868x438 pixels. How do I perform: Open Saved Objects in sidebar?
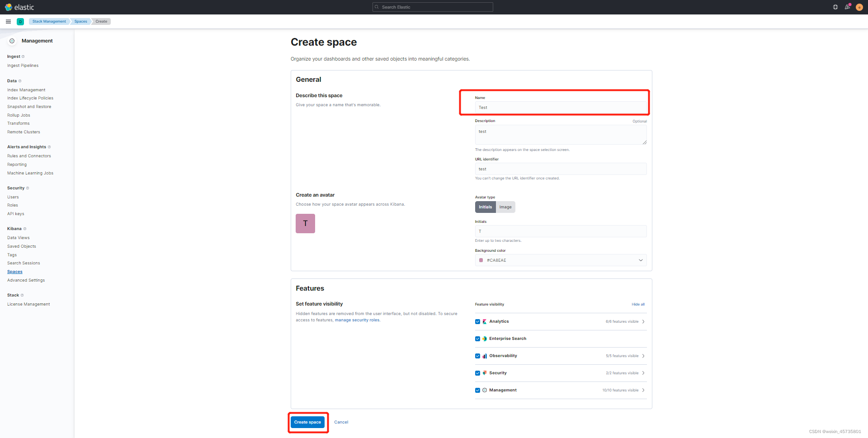pyautogui.click(x=22, y=246)
